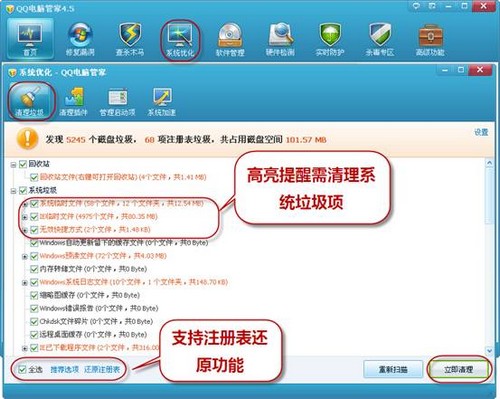Uncheck 系统临时文件 checkbox
This screenshot has width=500, height=399.
(34, 203)
